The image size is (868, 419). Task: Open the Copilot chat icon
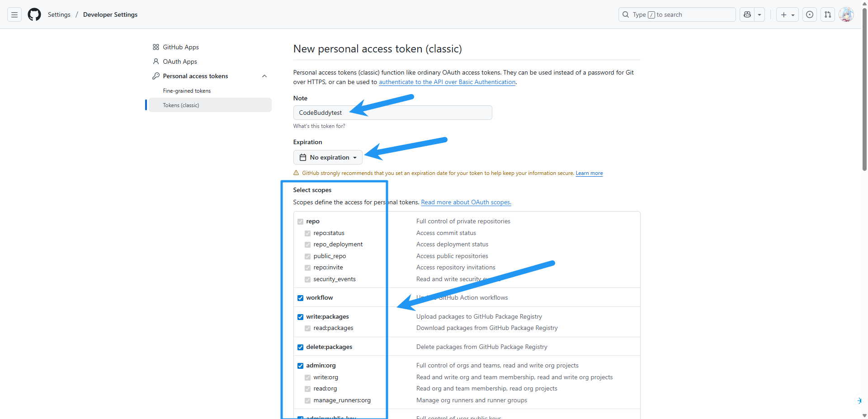pos(747,15)
